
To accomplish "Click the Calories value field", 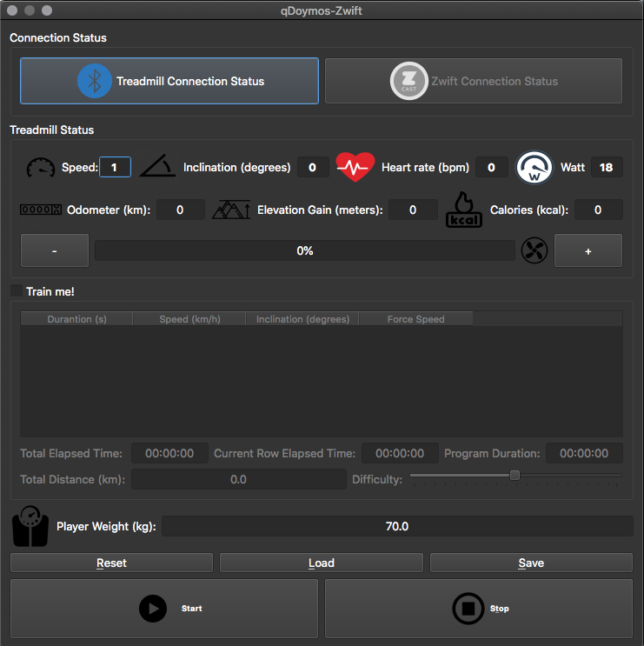I will (598, 210).
